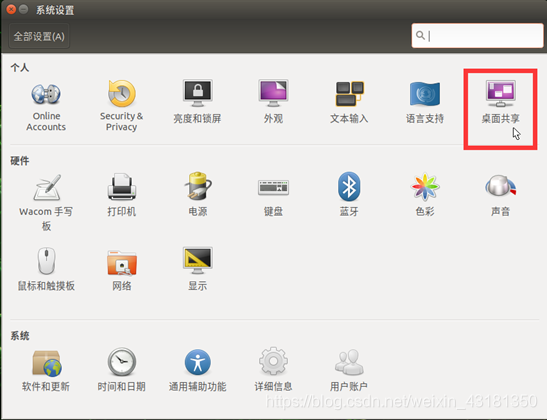Click the 全部设置(A) button
The image size is (547, 420).
[39, 36]
